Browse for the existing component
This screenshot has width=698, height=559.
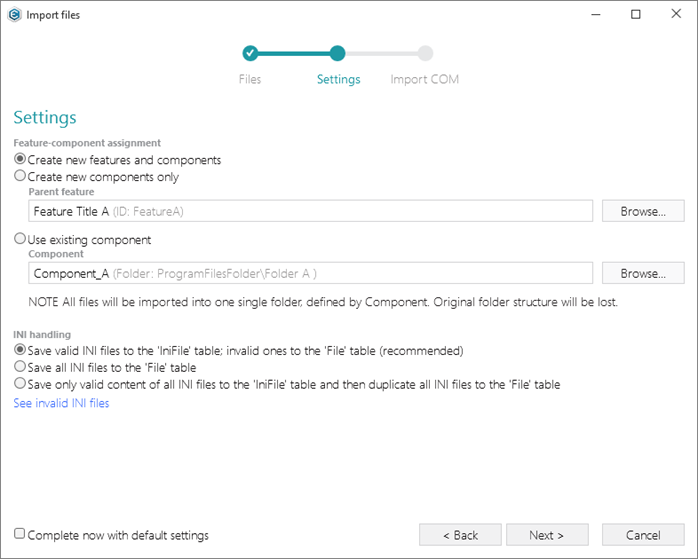point(643,273)
